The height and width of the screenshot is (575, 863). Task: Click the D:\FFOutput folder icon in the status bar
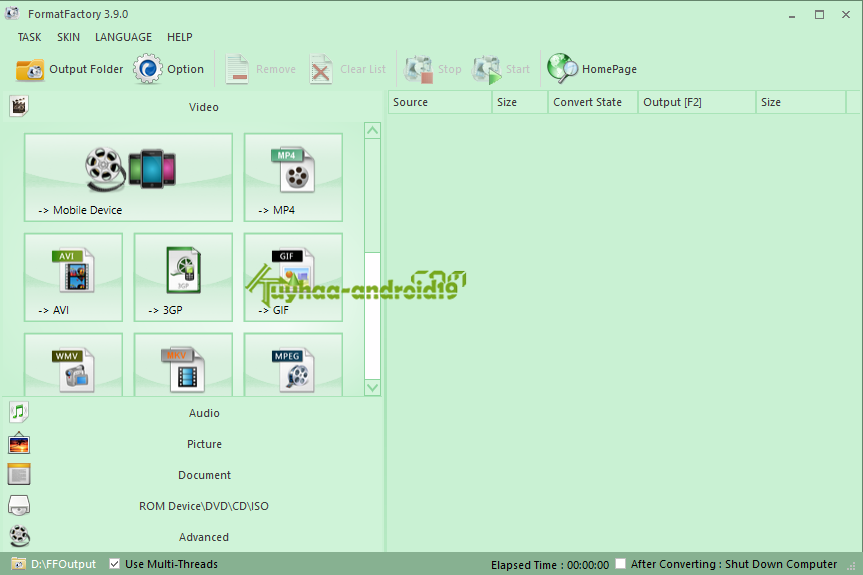(18, 564)
